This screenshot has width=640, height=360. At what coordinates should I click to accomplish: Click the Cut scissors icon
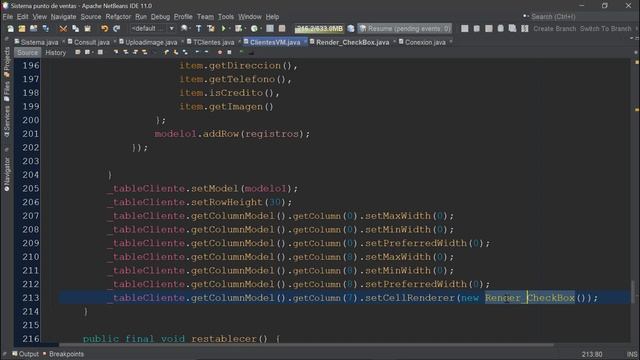click(63, 29)
